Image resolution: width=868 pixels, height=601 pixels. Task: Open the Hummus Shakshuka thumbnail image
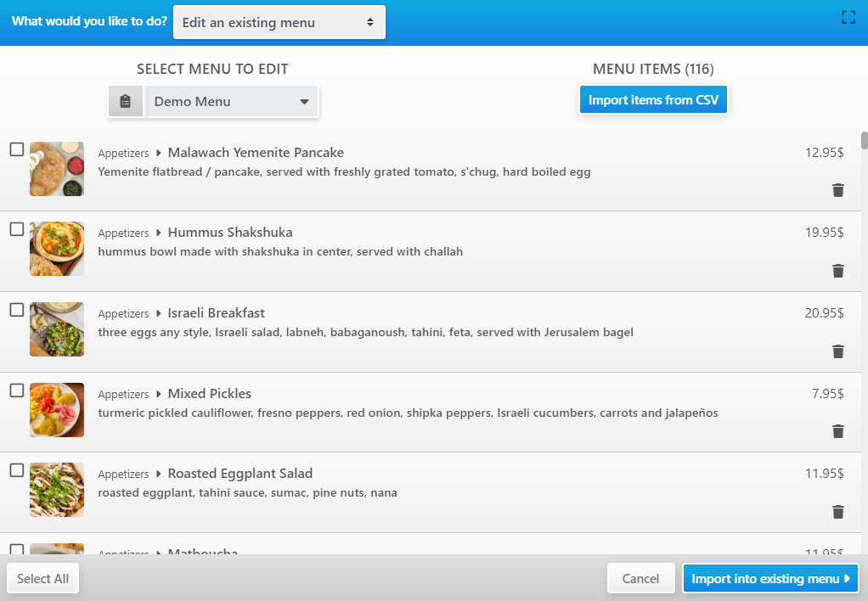click(x=57, y=249)
